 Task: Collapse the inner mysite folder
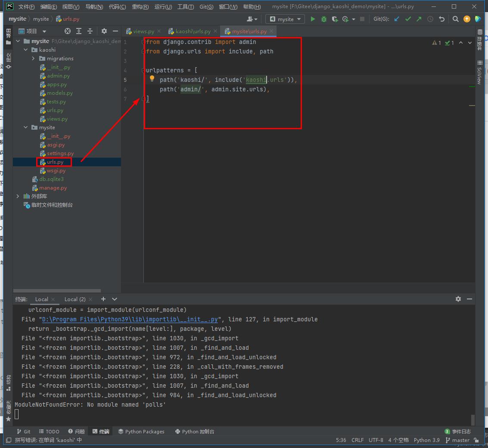coord(26,128)
